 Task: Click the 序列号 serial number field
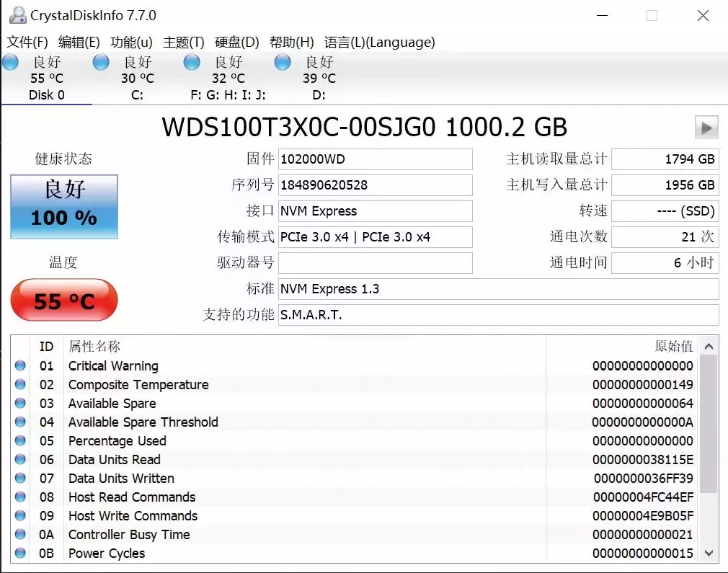tap(375, 185)
